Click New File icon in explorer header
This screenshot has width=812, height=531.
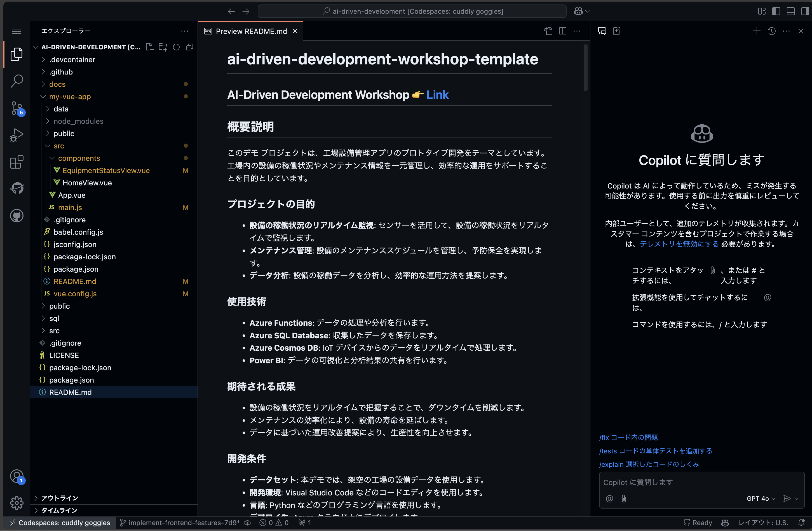tap(149, 47)
